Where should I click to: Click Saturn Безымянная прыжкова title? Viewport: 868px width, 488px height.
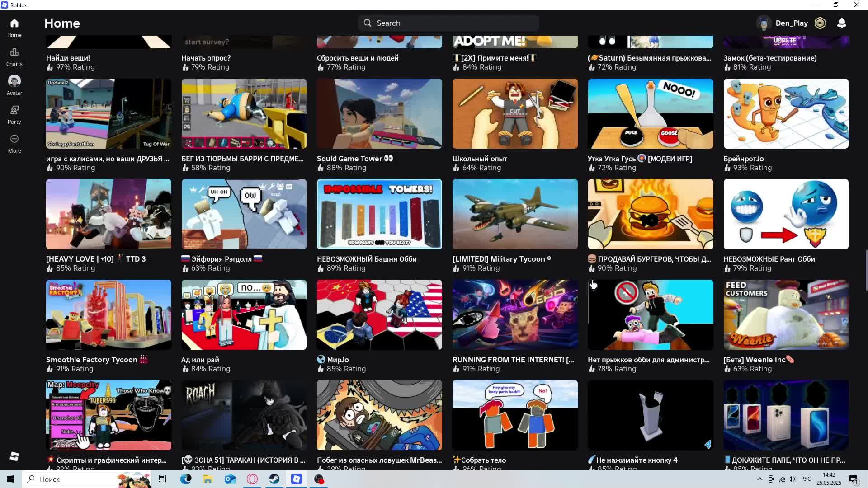[x=650, y=58]
